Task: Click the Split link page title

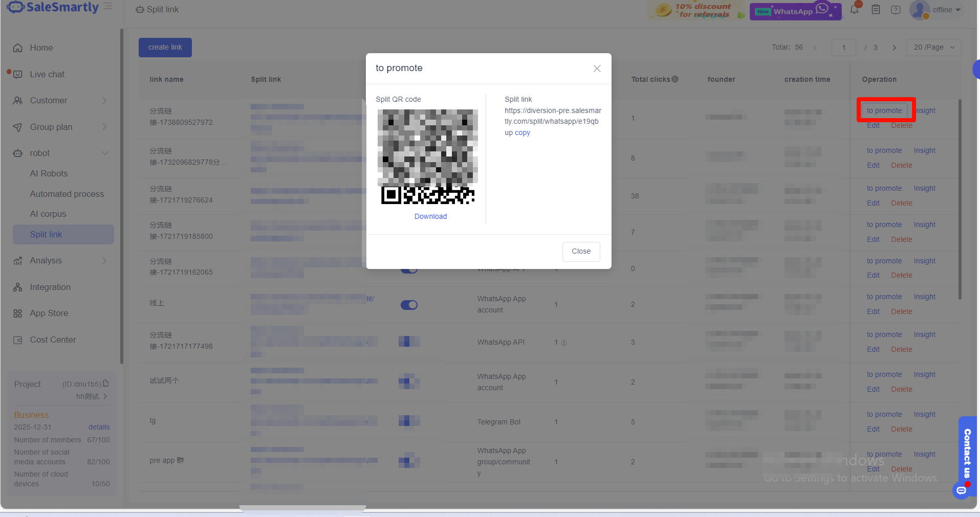Action: click(163, 9)
